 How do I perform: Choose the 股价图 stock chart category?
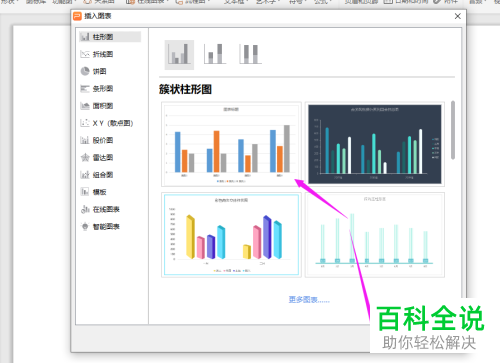(97, 140)
